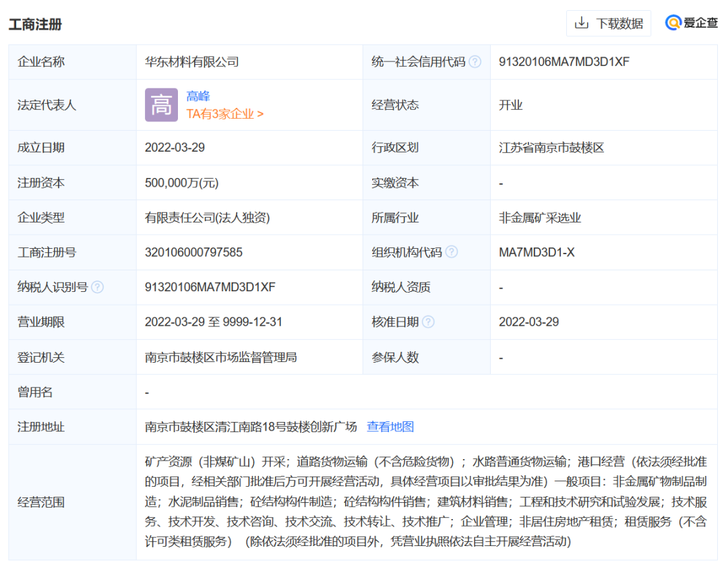Click unified social credit code value 91320106MA7MD3D1XF

(x=564, y=62)
